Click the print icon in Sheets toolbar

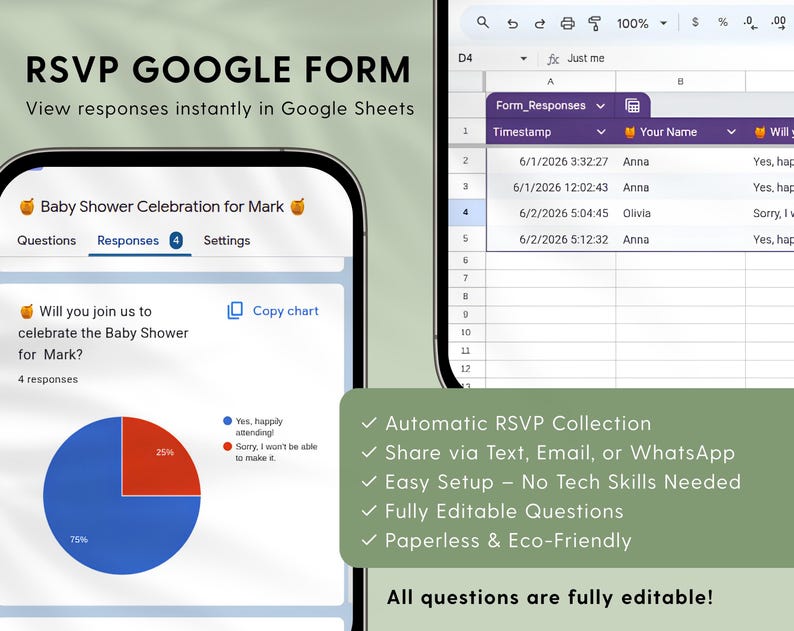568,23
